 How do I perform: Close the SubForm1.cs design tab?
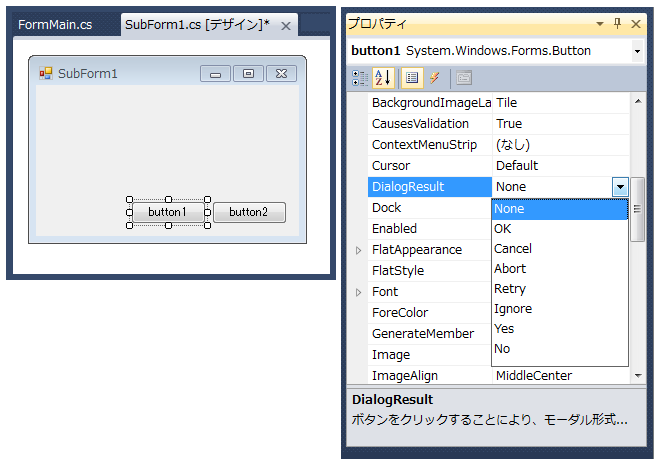click(286, 26)
